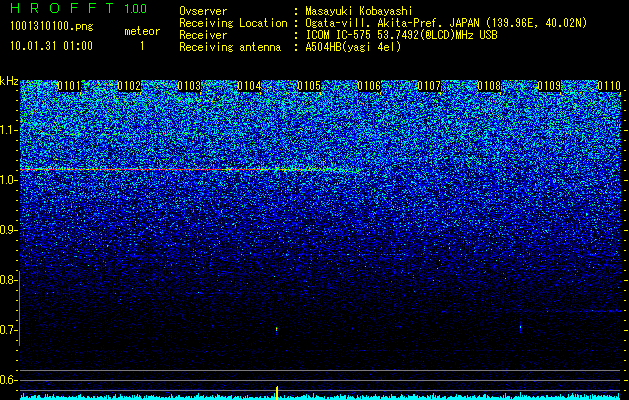Click the Receiving antenna label

click(x=230, y=47)
